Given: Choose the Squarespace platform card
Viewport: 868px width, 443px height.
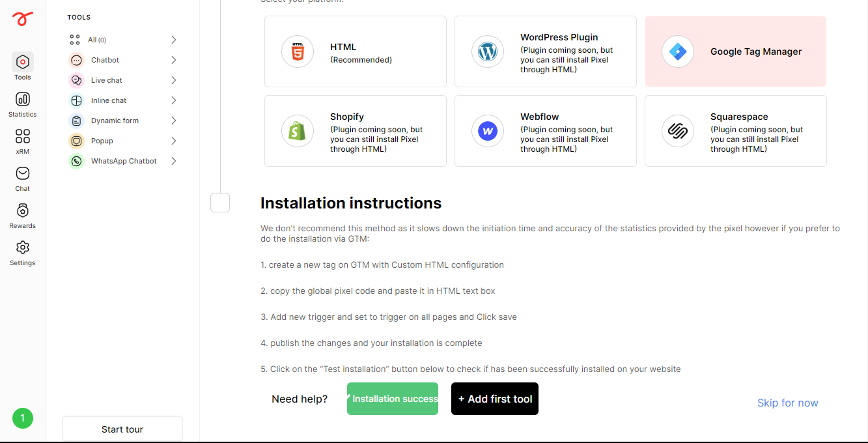Looking at the screenshot, I should (736, 131).
